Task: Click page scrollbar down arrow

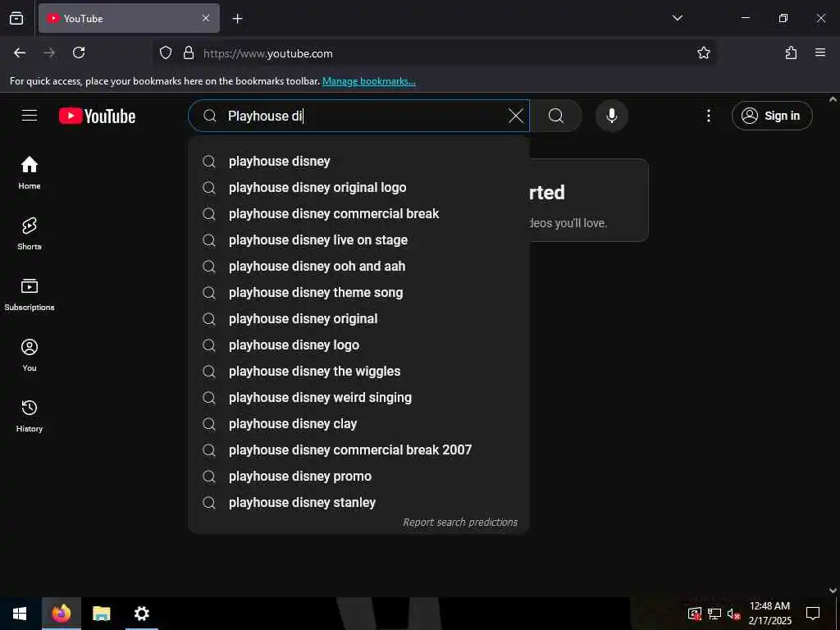Action: tap(833, 591)
